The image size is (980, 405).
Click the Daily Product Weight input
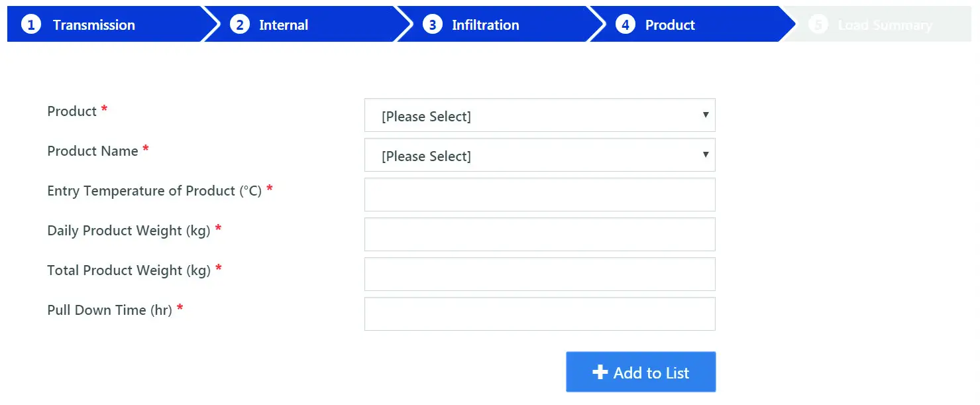pyautogui.click(x=539, y=235)
